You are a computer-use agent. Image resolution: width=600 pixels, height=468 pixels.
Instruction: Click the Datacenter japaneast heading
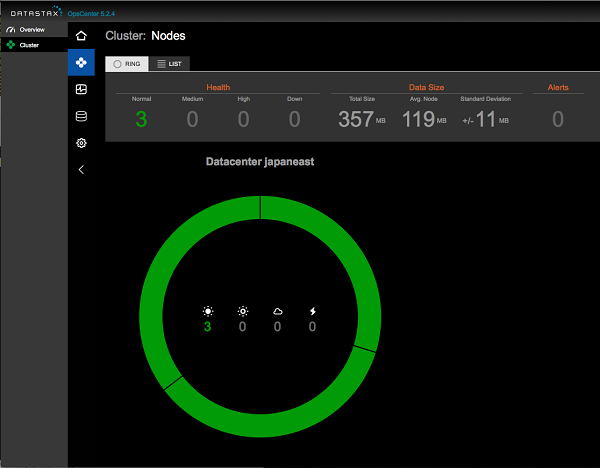260,161
